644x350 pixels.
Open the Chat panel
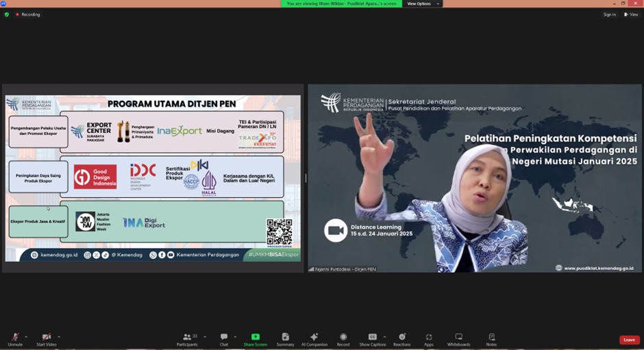[x=224, y=340]
